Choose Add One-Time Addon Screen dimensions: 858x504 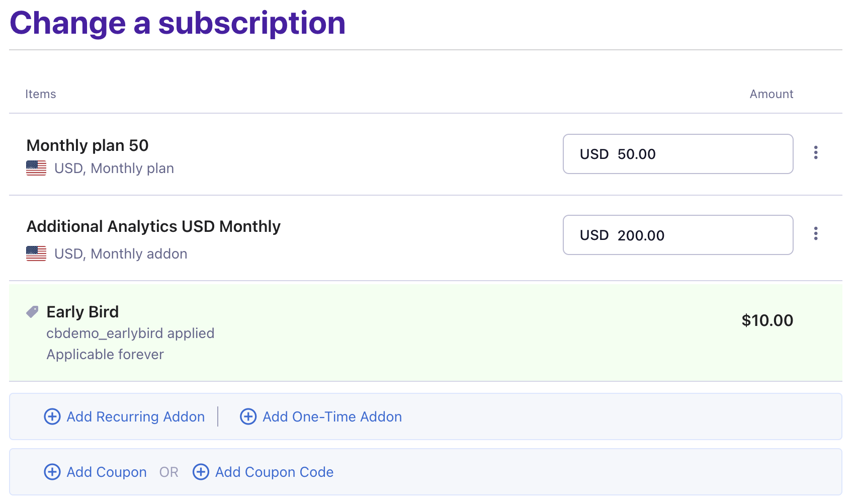pyautogui.click(x=332, y=416)
